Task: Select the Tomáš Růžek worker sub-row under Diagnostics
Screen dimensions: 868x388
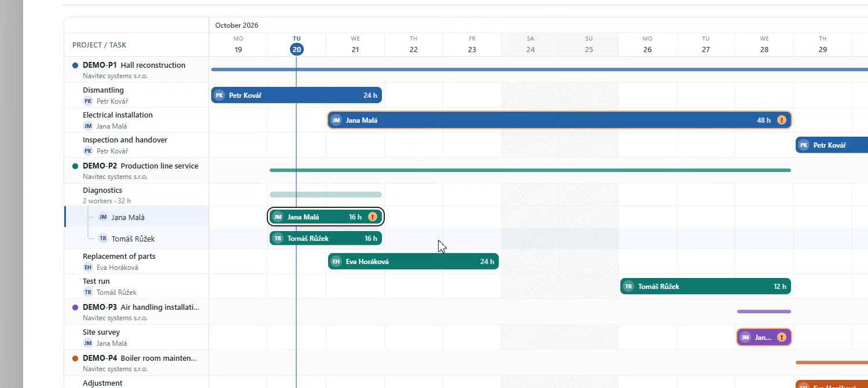Action: [137, 239]
